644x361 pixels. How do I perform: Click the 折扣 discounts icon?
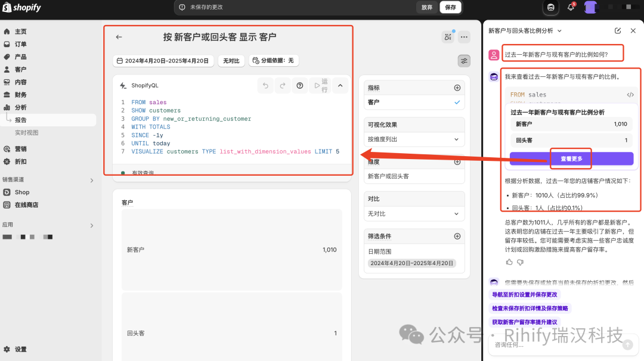point(7,161)
